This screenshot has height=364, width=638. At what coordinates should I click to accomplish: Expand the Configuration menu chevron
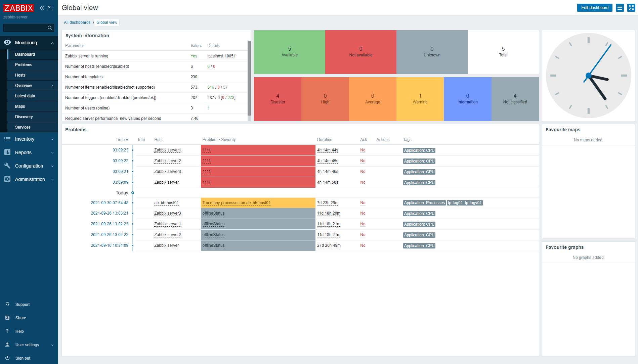pos(52,166)
